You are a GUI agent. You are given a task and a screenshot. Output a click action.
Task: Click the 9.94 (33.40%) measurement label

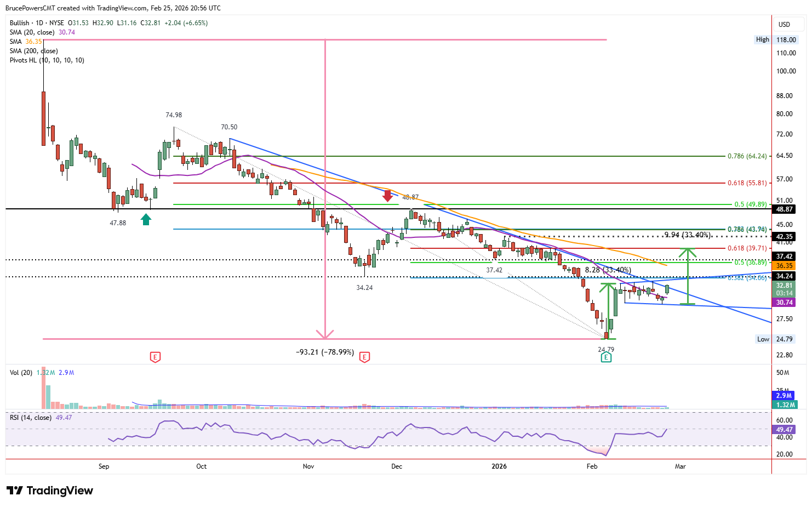(688, 235)
